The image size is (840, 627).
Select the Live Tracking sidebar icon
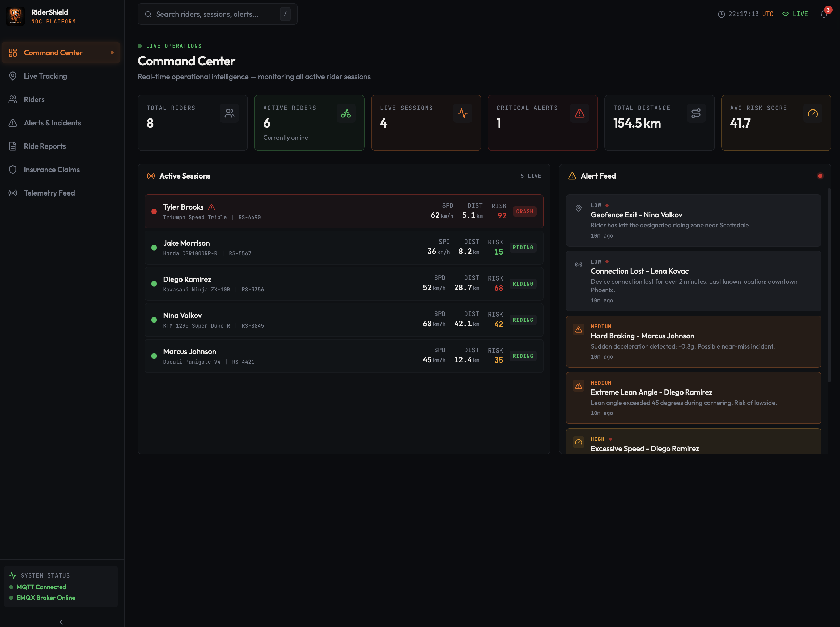(x=13, y=76)
